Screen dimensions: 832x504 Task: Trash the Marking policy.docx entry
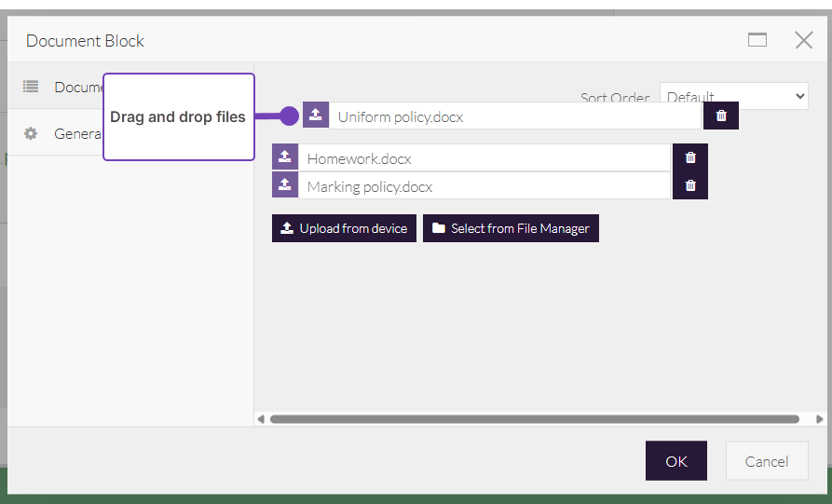tap(690, 185)
